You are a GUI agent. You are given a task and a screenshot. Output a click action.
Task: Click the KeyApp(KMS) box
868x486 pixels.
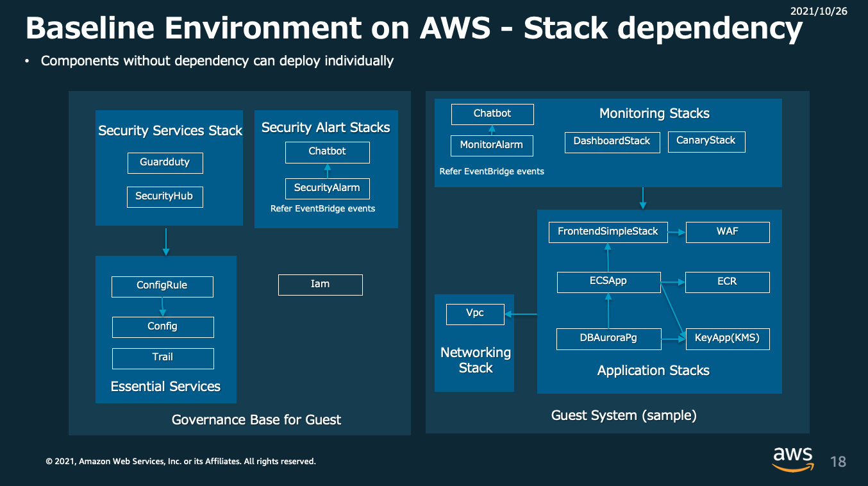[x=728, y=339]
